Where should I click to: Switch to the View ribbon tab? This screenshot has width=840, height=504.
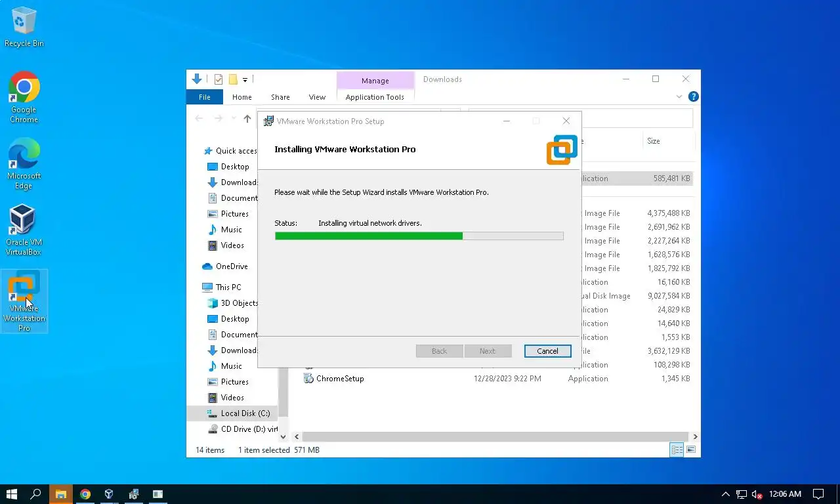[x=317, y=97]
